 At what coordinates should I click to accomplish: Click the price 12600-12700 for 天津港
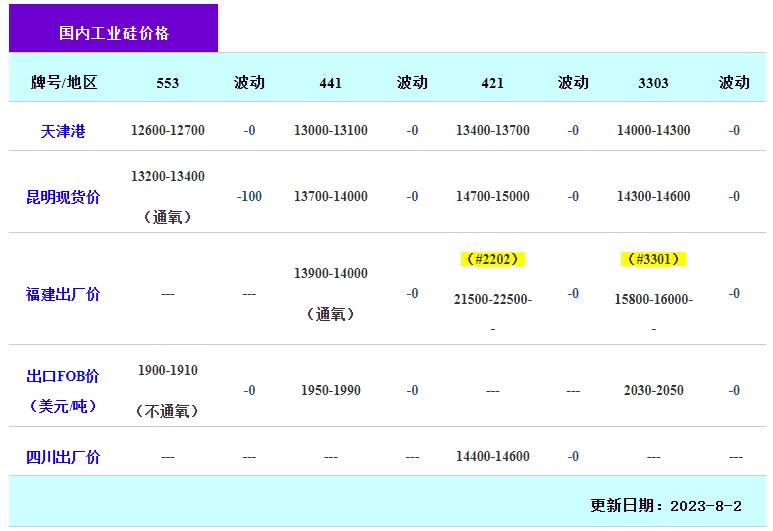[x=168, y=130]
